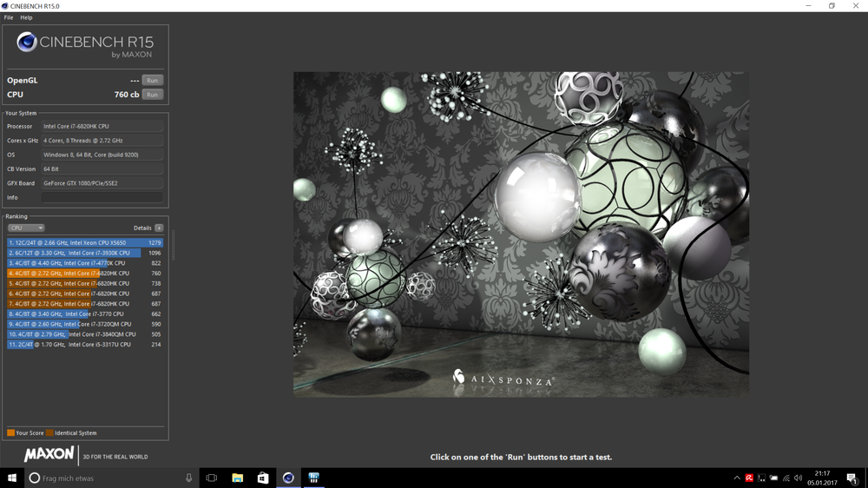Screen dimensions: 868x488
Task: Open the Action Center notifications icon
Action: [x=852, y=478]
